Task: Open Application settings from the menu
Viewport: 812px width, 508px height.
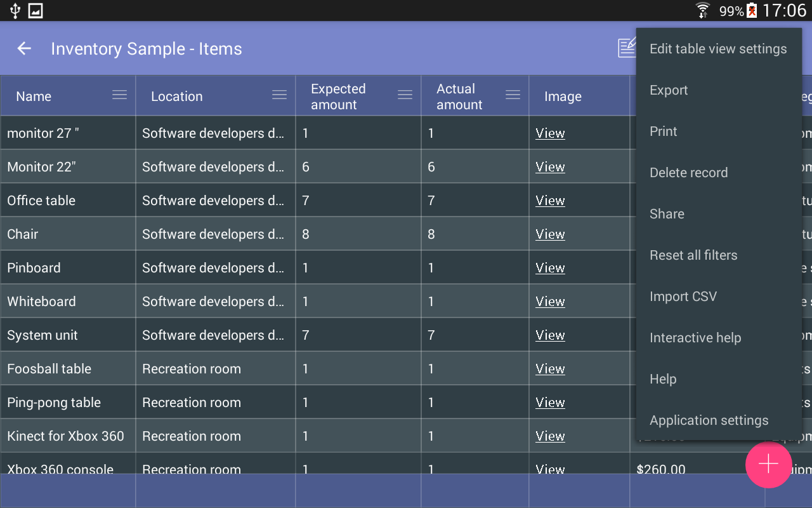Action: point(718,420)
